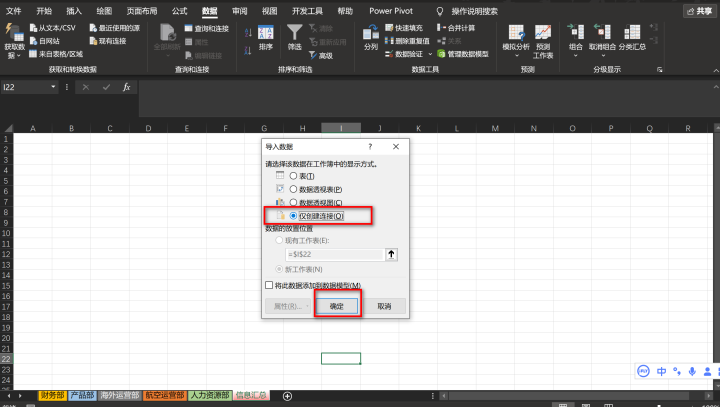
Task: Expand the 数据验证 dropdown arrow
Action: coord(430,54)
